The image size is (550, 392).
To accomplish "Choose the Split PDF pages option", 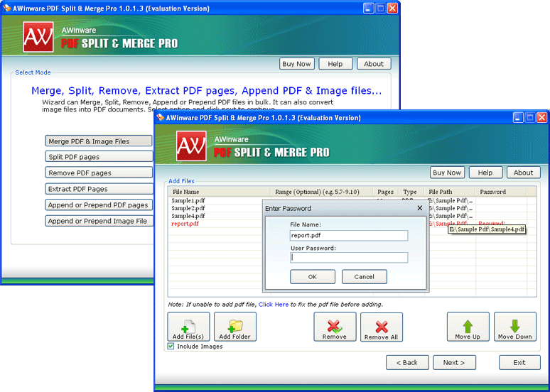I will (x=99, y=157).
